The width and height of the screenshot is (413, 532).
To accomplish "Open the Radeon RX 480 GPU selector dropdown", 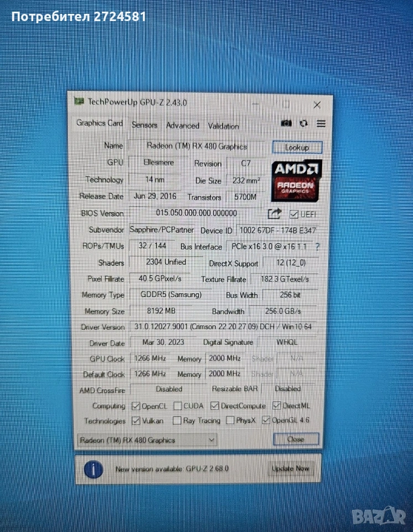I will [147, 440].
